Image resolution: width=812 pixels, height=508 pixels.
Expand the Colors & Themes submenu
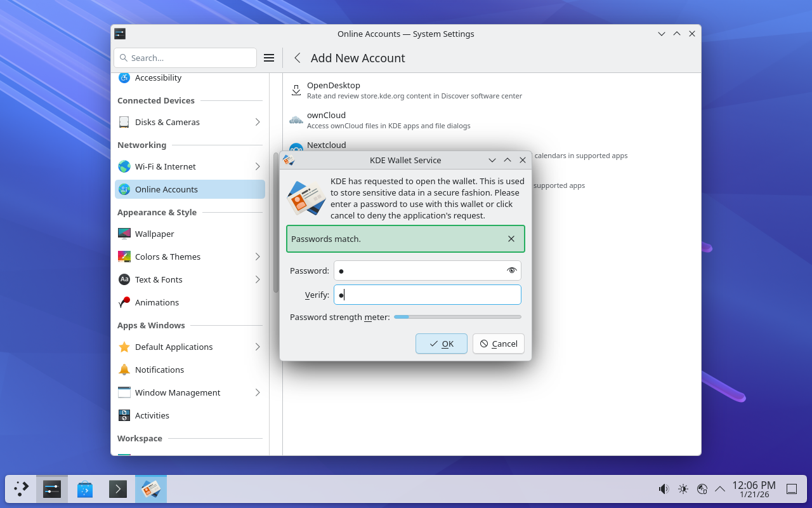click(x=258, y=257)
